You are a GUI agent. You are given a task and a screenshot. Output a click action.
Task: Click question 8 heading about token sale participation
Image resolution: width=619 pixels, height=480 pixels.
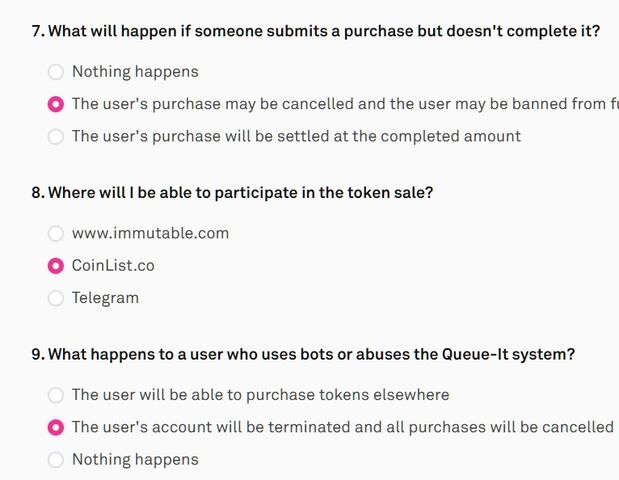[x=232, y=193]
